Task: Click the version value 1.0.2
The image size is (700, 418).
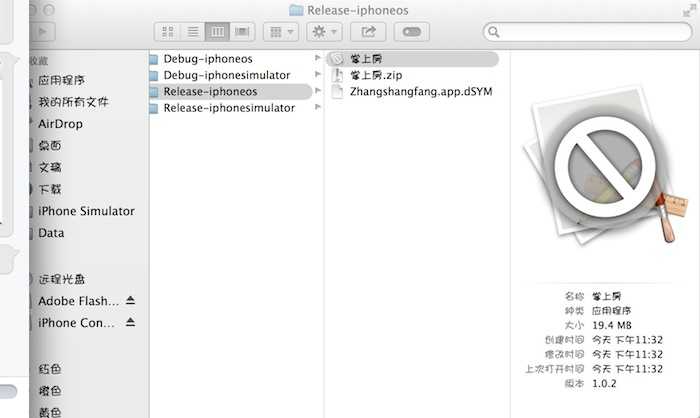Action: tap(604, 384)
